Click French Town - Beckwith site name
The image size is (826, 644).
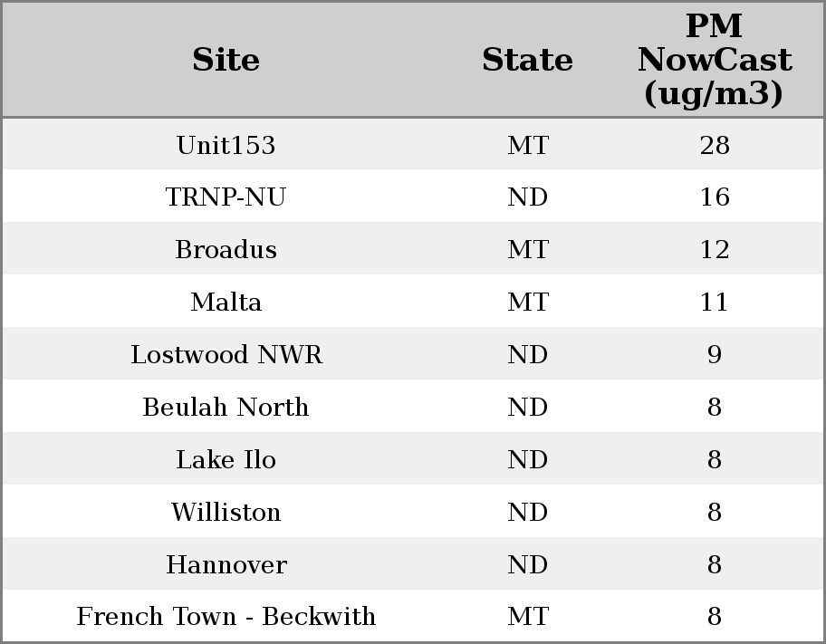[x=226, y=617]
